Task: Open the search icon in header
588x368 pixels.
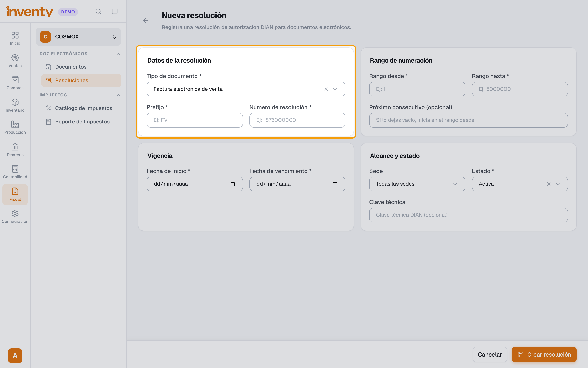Action: pyautogui.click(x=98, y=11)
